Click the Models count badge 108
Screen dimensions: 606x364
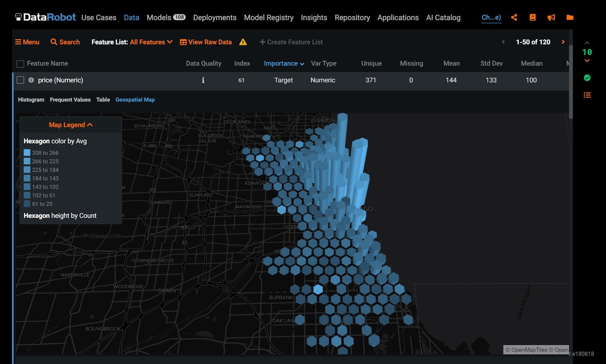tap(179, 17)
